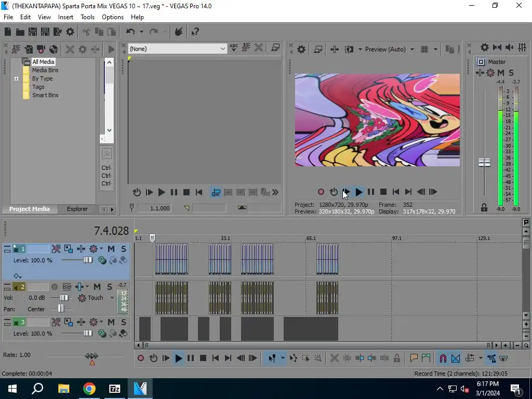532x399 pixels.
Task: Click the track 1 Level slider handle
Action: [x=87, y=260]
